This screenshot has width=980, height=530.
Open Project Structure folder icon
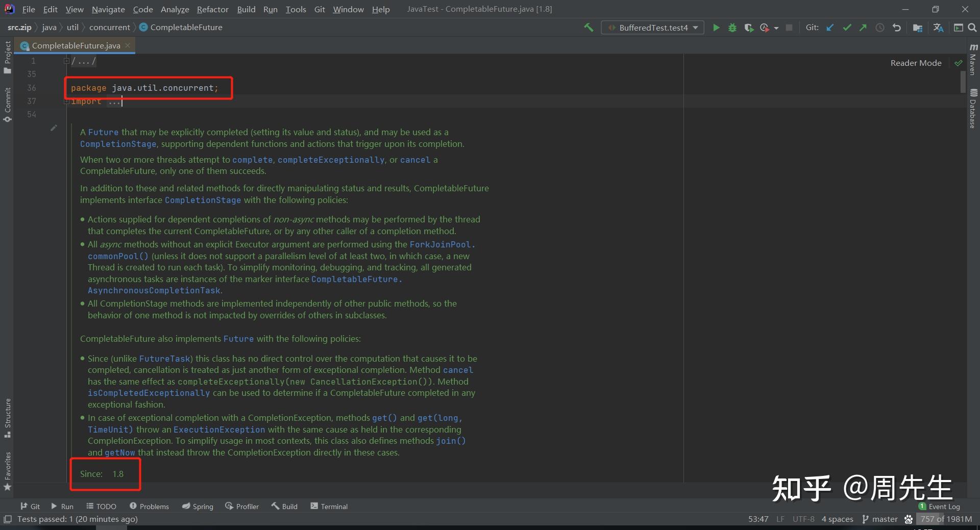pyautogui.click(x=918, y=28)
